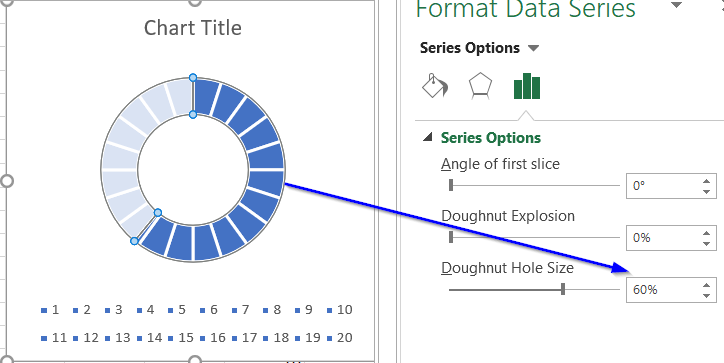Select the Chart Title text

[x=193, y=28]
